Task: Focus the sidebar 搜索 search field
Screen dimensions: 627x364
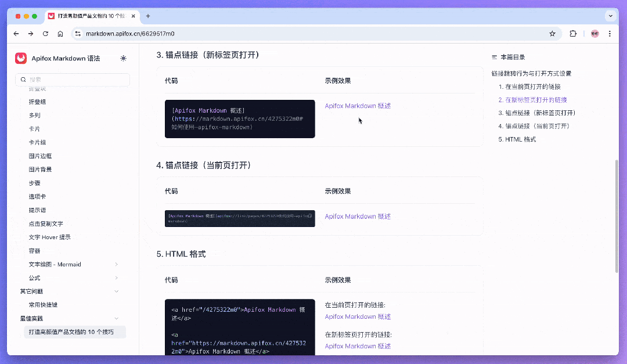Action: [x=73, y=80]
